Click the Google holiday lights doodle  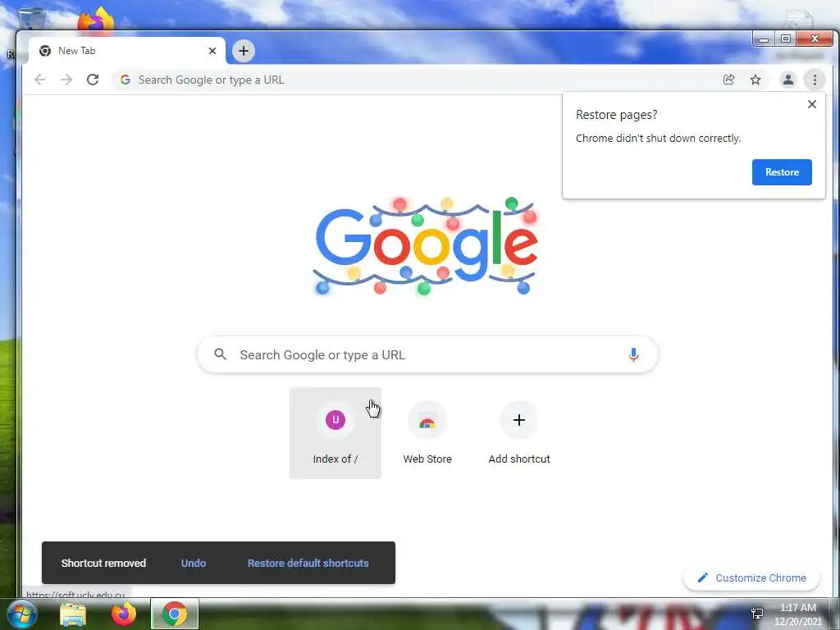[x=426, y=246]
